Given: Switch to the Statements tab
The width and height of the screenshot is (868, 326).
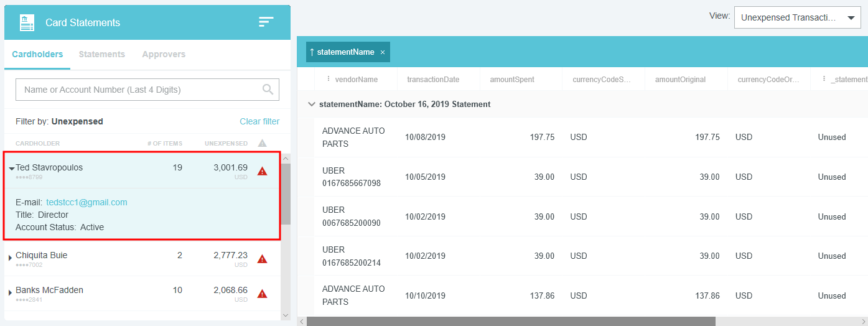Looking at the screenshot, I should pyautogui.click(x=102, y=54).
